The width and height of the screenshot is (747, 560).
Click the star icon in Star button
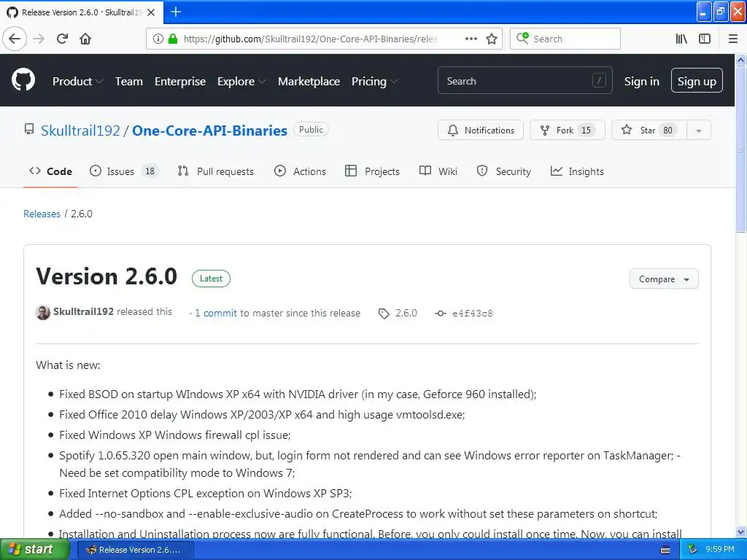click(x=627, y=130)
